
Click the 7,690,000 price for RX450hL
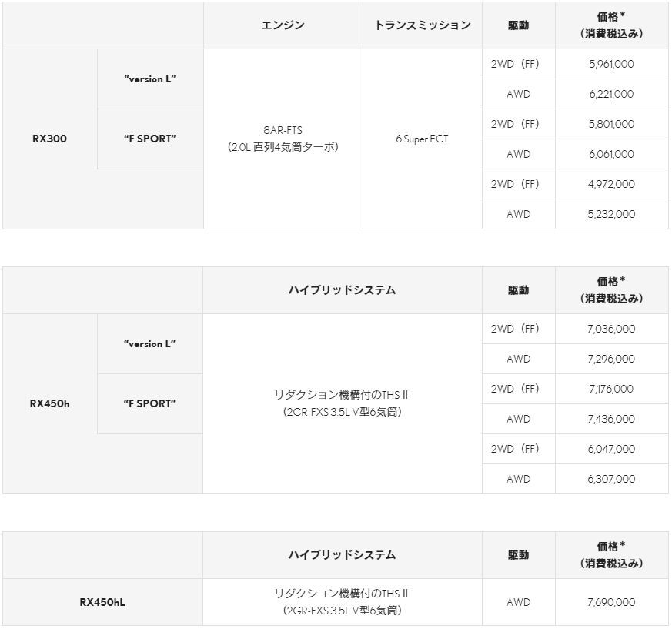pyautogui.click(x=611, y=602)
